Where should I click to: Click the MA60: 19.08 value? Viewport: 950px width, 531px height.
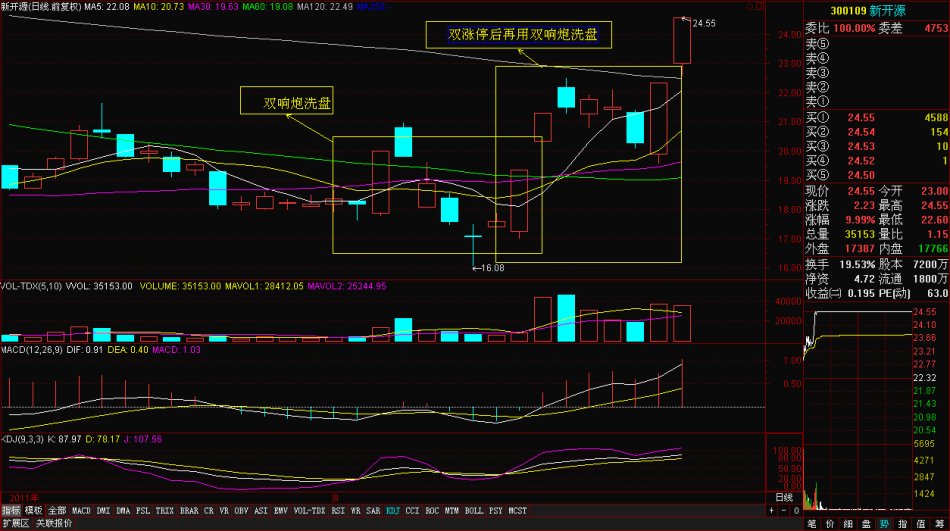coord(268,7)
